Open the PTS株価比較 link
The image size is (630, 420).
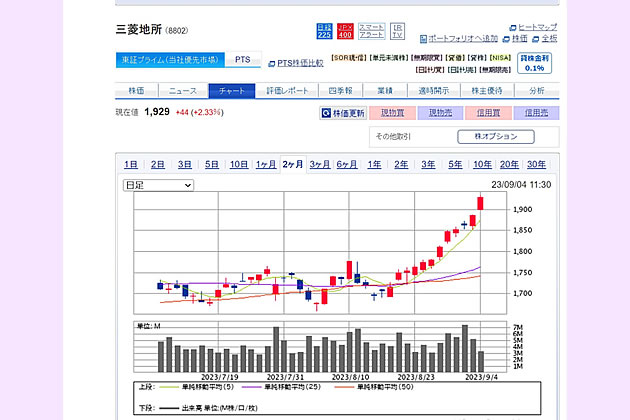294,62
